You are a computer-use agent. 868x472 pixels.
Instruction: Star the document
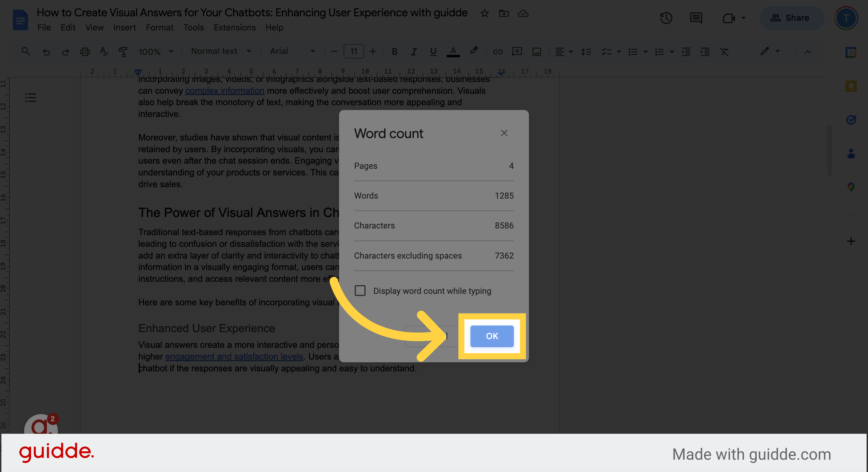(x=484, y=14)
